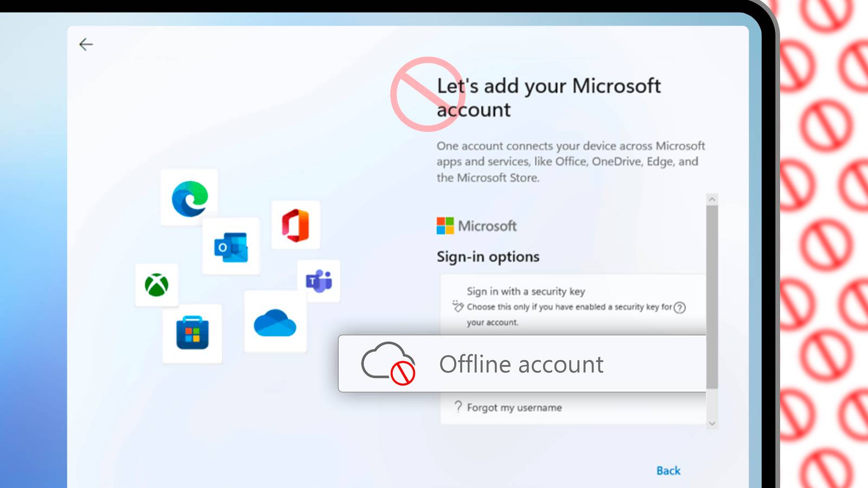Click the security key icon
Viewport: 868px width, 488px height.
[x=458, y=306]
